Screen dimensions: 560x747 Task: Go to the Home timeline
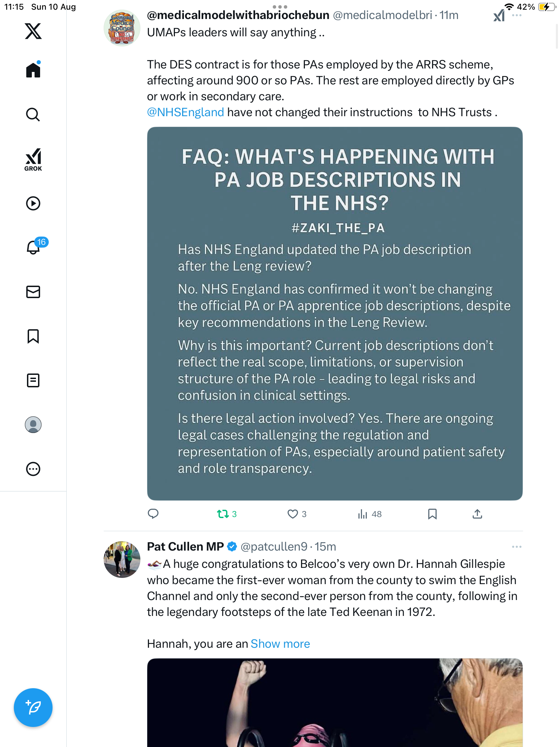[x=33, y=70]
